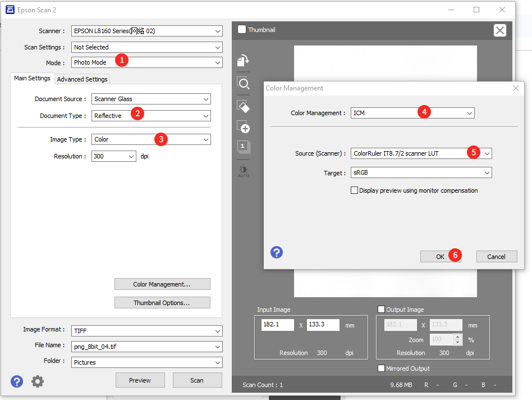Open help from the main window question icon
The width and height of the screenshot is (532, 400).
coord(17,381)
